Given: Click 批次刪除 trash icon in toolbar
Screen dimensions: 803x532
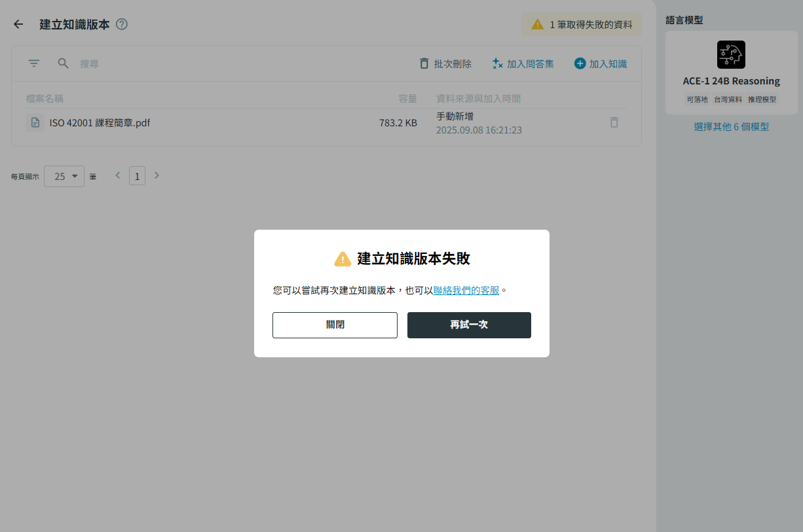Looking at the screenshot, I should [424, 63].
